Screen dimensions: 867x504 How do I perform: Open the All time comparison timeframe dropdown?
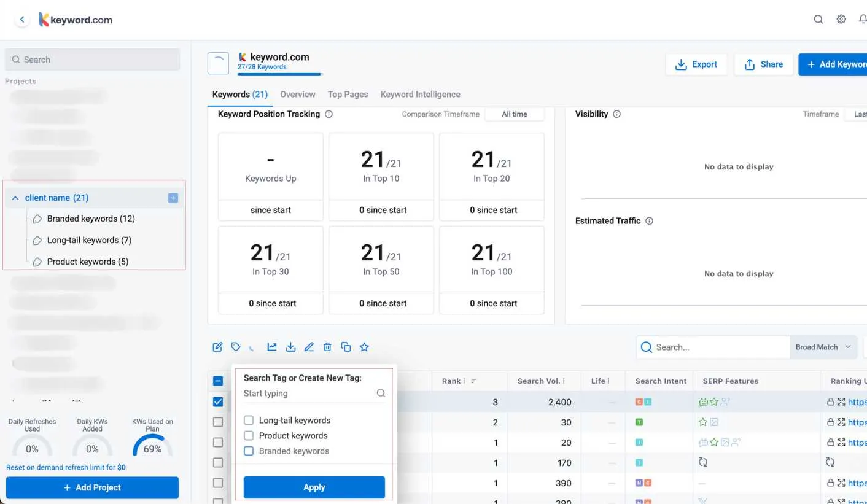pos(515,114)
